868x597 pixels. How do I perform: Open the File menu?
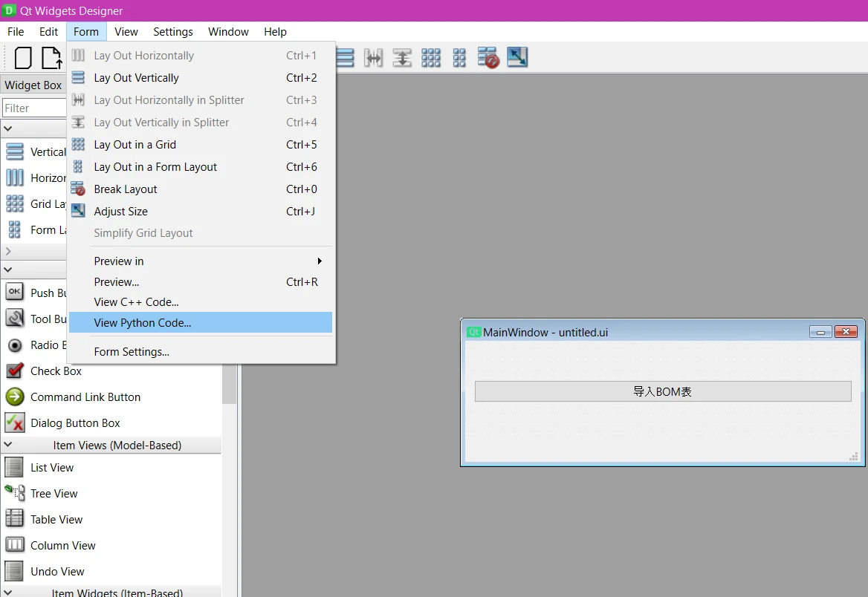point(16,31)
